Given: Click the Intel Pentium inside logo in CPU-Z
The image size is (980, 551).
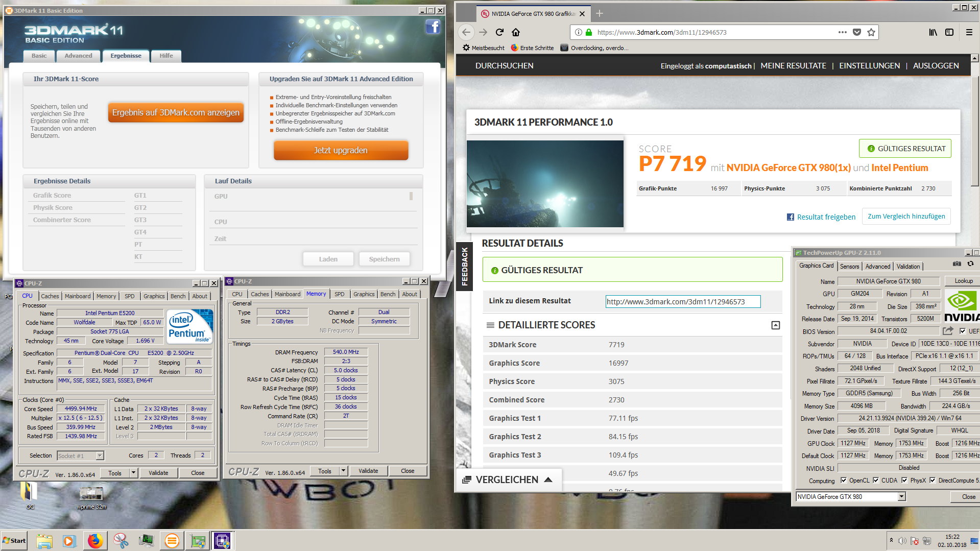Looking at the screenshot, I should click(x=189, y=327).
